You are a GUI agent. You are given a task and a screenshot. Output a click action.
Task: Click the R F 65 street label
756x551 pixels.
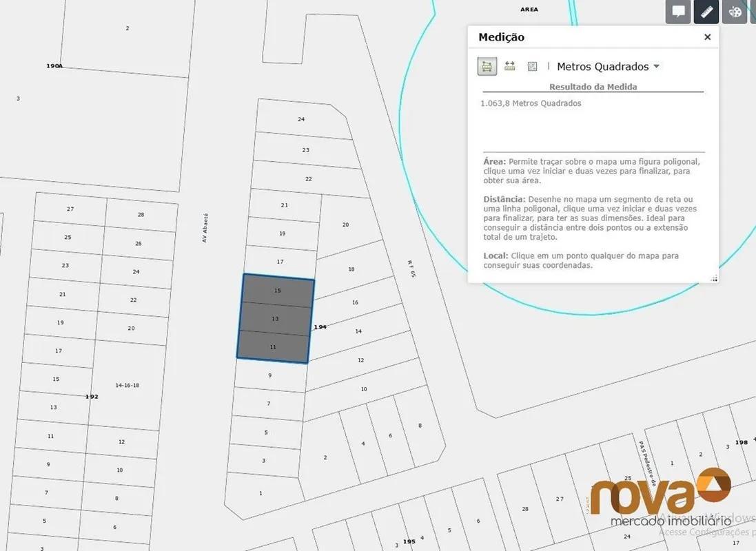click(x=412, y=269)
